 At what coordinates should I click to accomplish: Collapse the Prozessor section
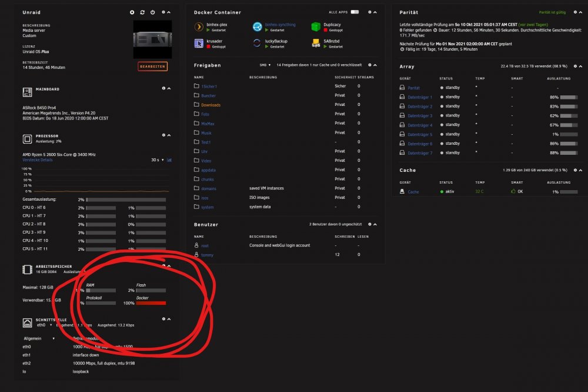pyautogui.click(x=169, y=135)
